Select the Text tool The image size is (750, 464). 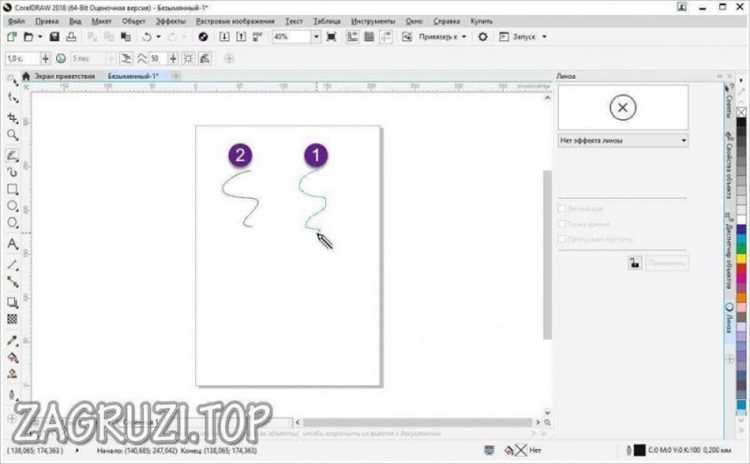click(13, 244)
